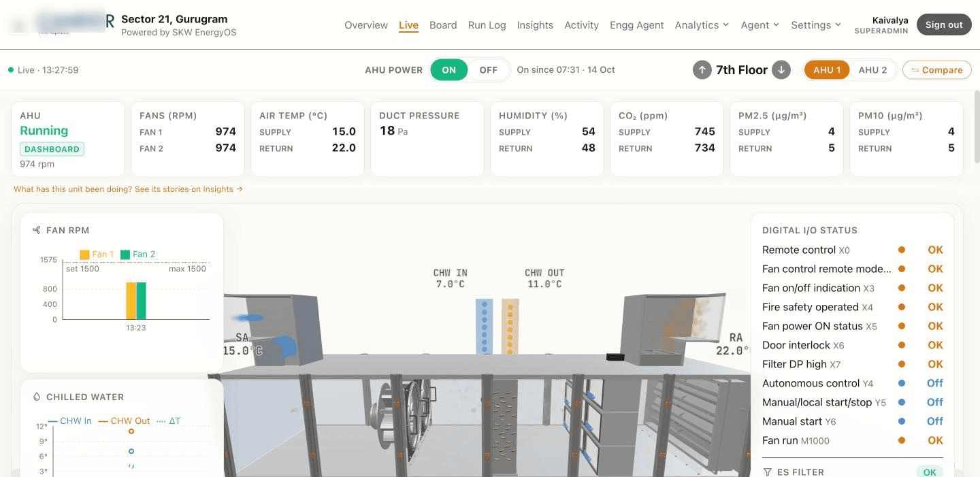The width and height of the screenshot is (980, 477).
Task: Click the green Fan 2 bar in chart
Action: tap(142, 301)
